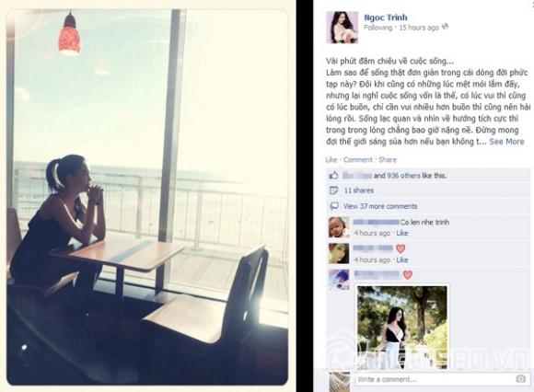
Task: Click the baby avatar of first commenter
Action: [x=339, y=227]
